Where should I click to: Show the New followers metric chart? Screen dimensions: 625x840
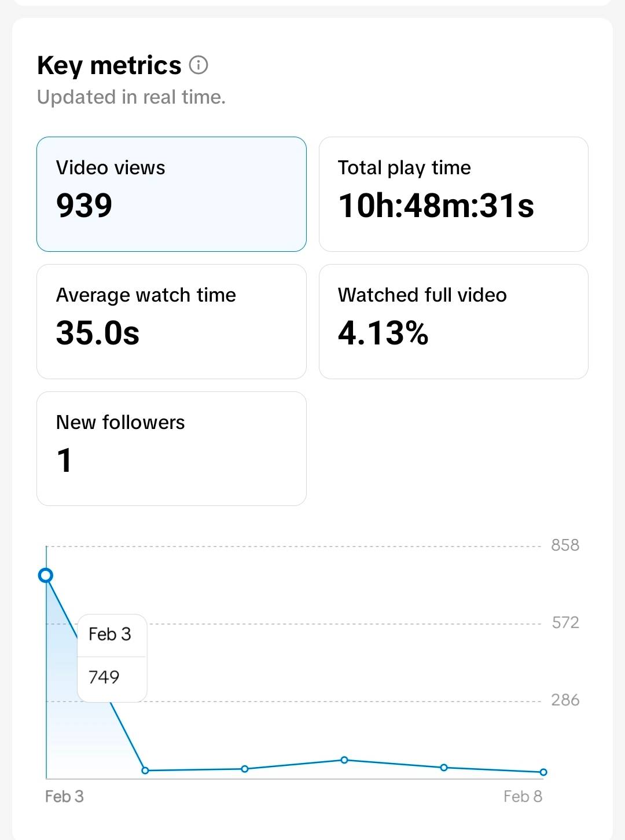tap(171, 449)
